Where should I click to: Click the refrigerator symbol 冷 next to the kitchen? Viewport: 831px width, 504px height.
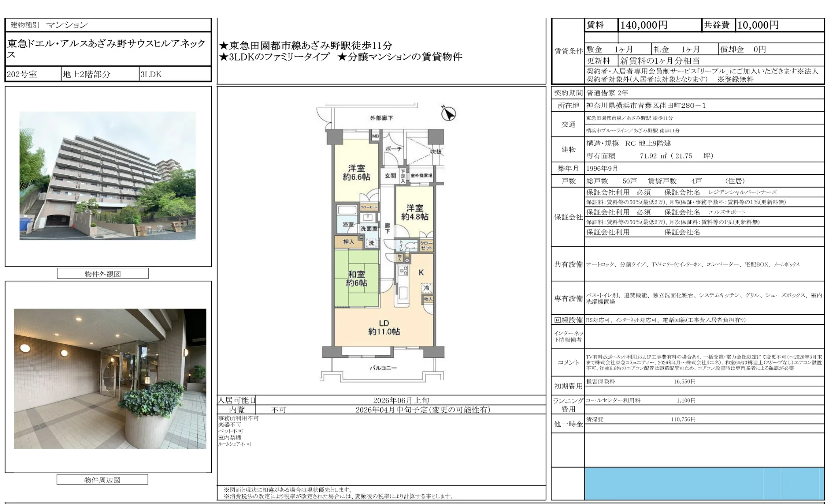(427, 288)
